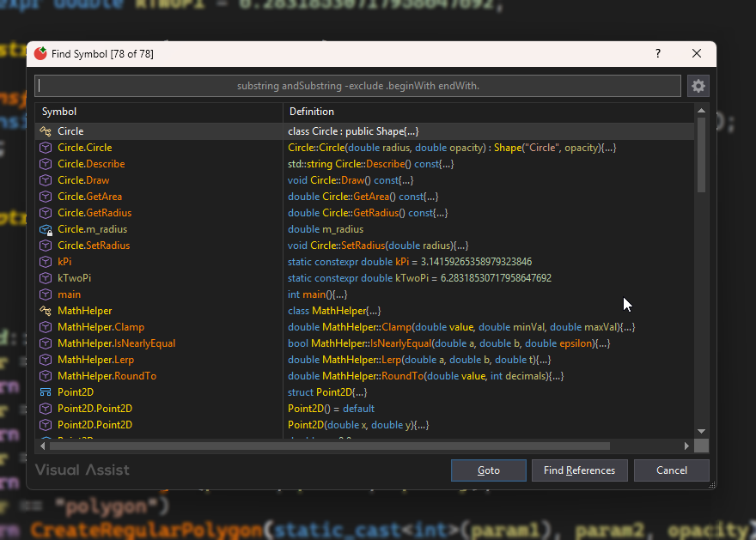
Task: Click the bottom-right dialog resize grip
Action: click(x=711, y=485)
